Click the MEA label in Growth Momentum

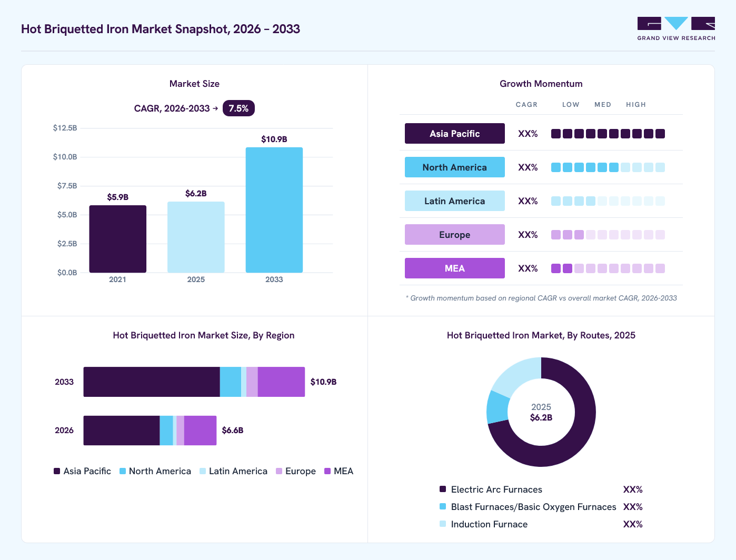point(455,268)
